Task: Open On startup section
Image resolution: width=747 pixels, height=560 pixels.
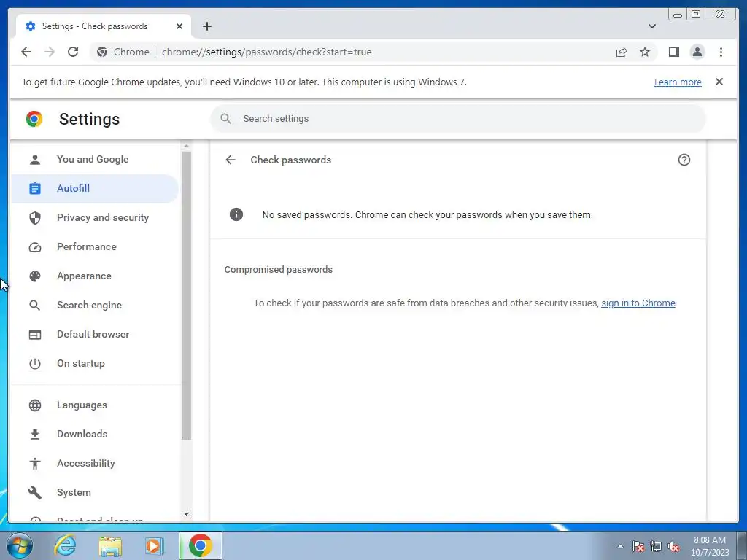Action: click(94, 363)
